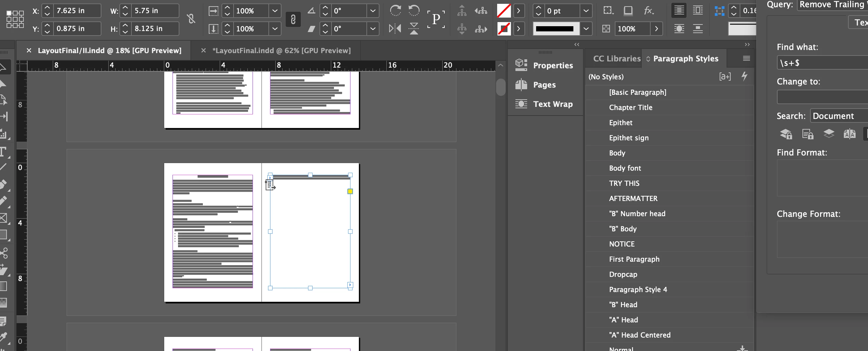This screenshot has width=868, height=351.
Task: Flip the selection vertically
Action: point(414,29)
